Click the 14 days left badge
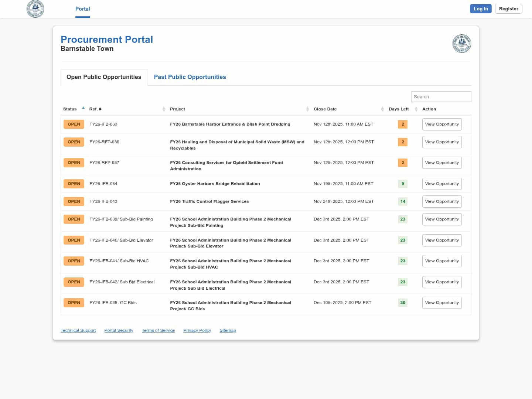 [x=403, y=201]
